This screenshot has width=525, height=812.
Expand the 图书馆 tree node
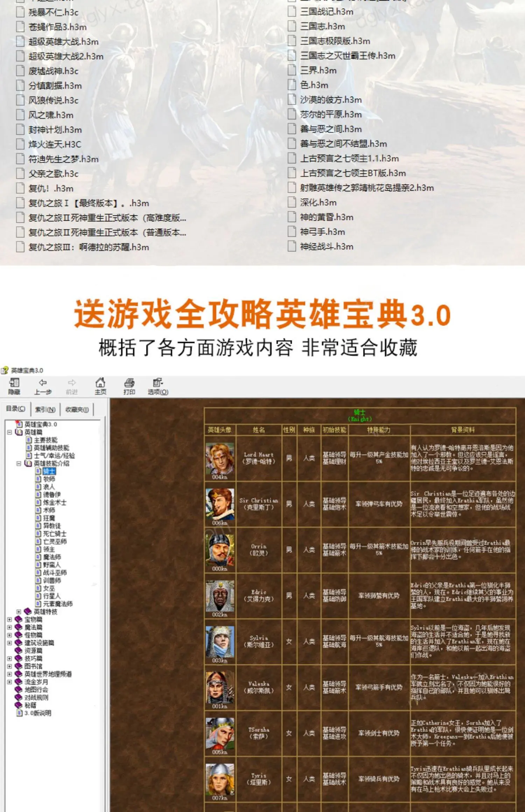tap(9, 666)
